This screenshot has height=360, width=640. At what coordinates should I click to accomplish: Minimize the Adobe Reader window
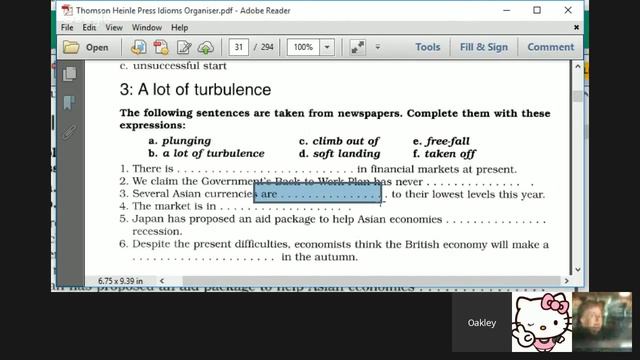pyautogui.click(x=507, y=10)
